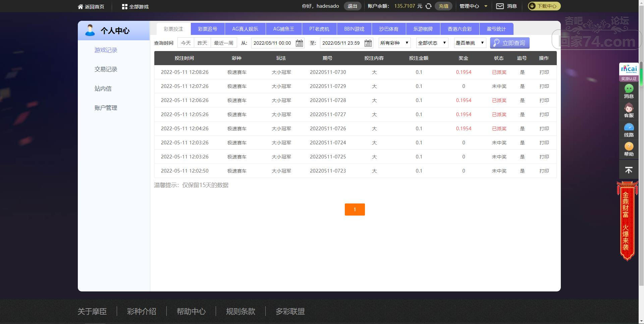
Task: Select the 今天 time filter
Action: click(x=186, y=43)
